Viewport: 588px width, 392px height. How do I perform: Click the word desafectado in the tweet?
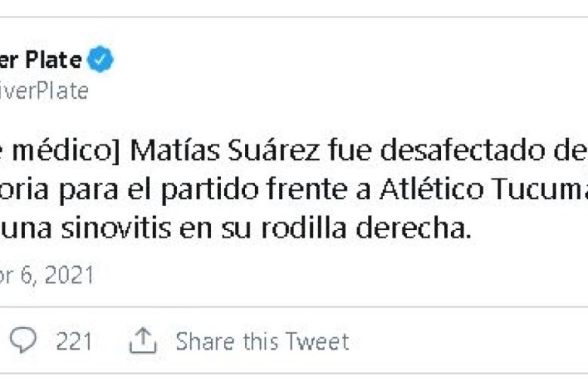click(x=462, y=150)
